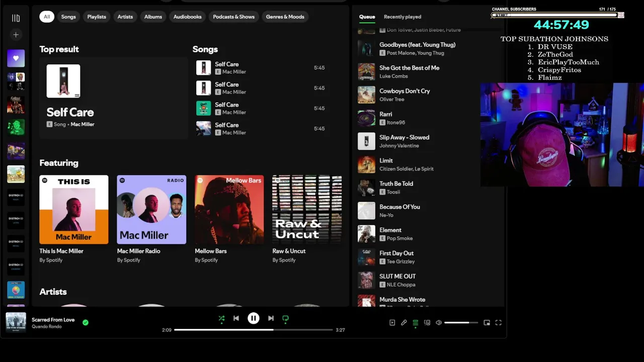Open Liked Songs heart tile
This screenshot has height=362, width=644.
click(16, 58)
